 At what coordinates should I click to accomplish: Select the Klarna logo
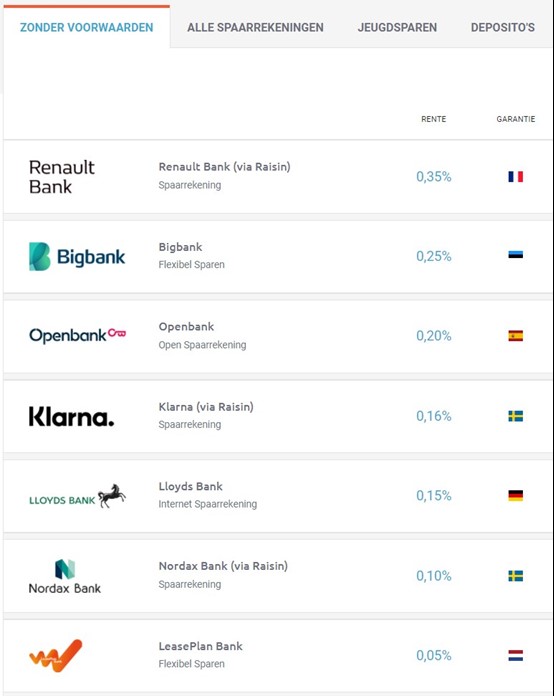[71, 416]
